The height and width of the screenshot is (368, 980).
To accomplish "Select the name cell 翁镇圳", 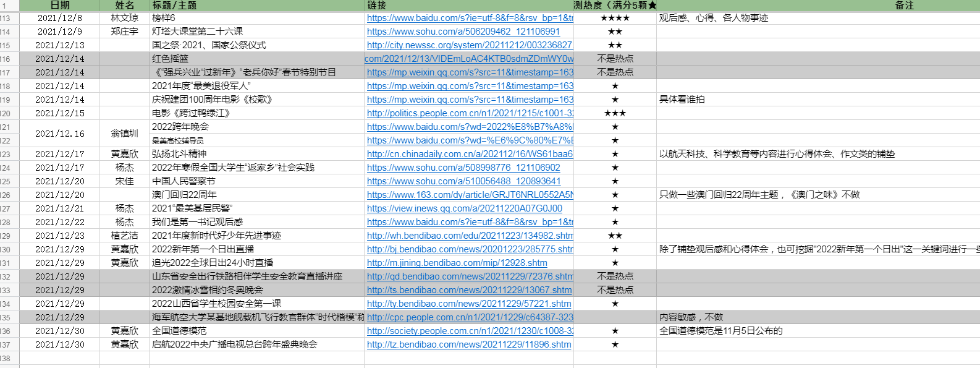I will coord(124,134).
